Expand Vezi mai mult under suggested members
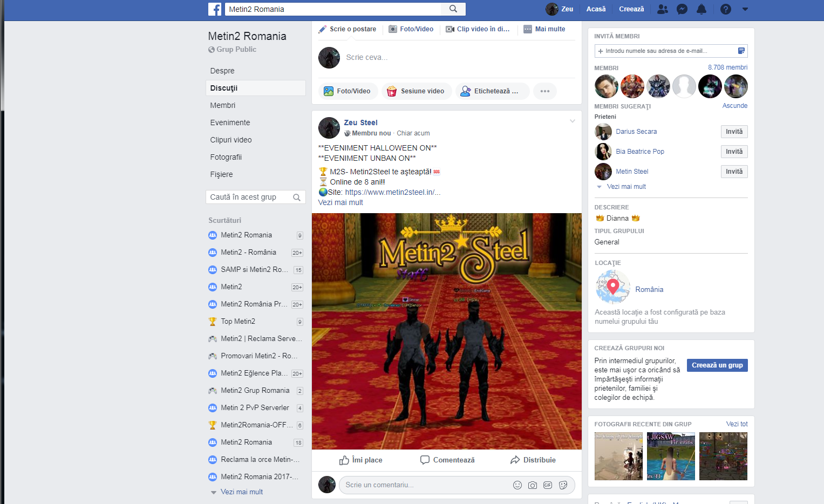 pos(626,187)
